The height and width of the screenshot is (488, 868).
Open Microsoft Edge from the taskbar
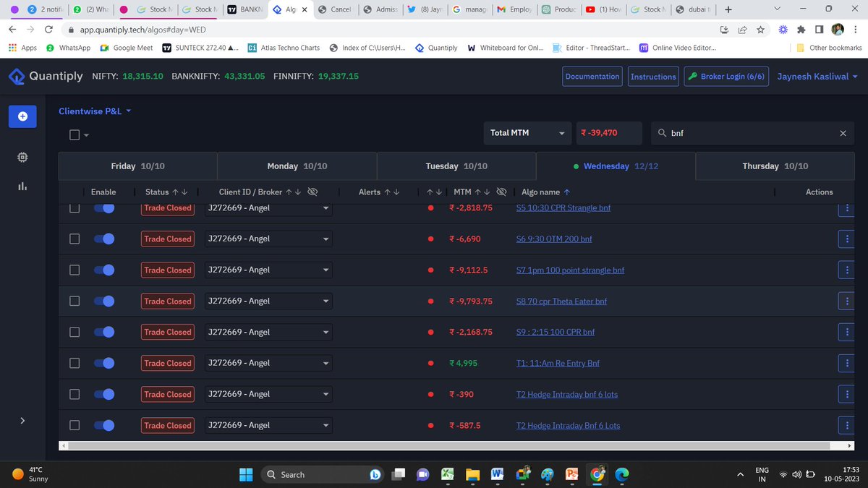click(621, 474)
